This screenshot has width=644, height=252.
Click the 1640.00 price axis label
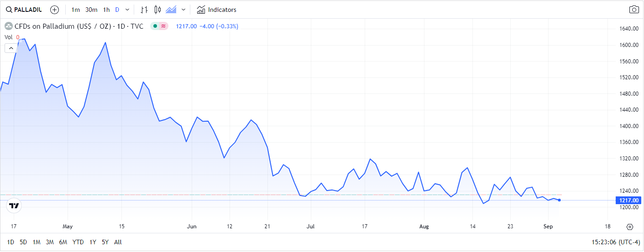click(x=629, y=29)
